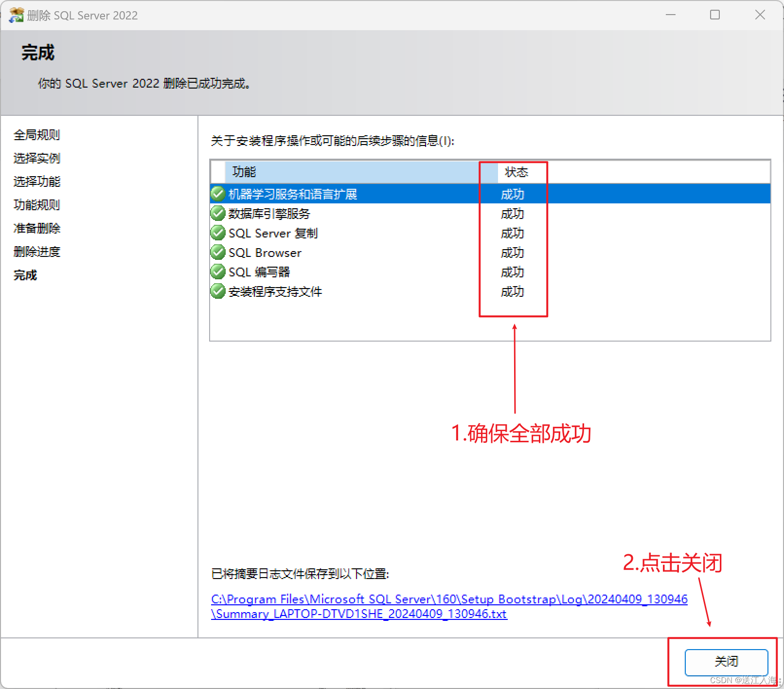Select the 安装程序支持文件 row
This screenshot has height=689, width=784.
click(490, 291)
